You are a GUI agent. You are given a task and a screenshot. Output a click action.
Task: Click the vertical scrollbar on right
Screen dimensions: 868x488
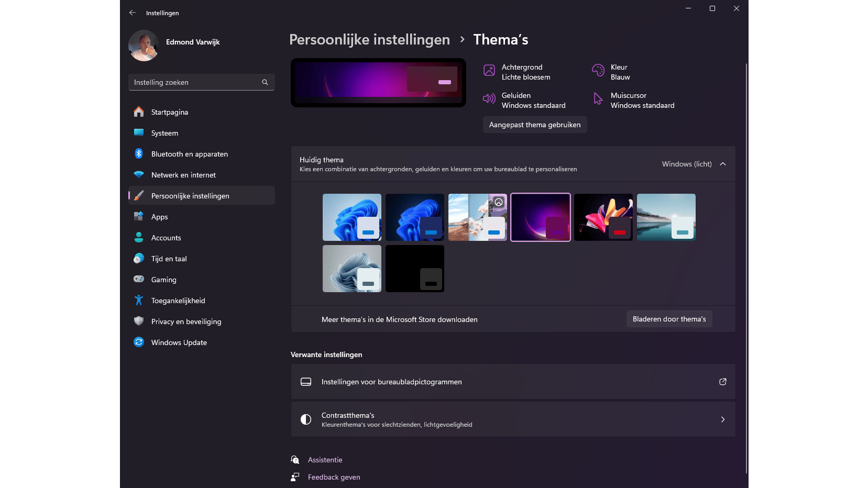[x=746, y=268]
